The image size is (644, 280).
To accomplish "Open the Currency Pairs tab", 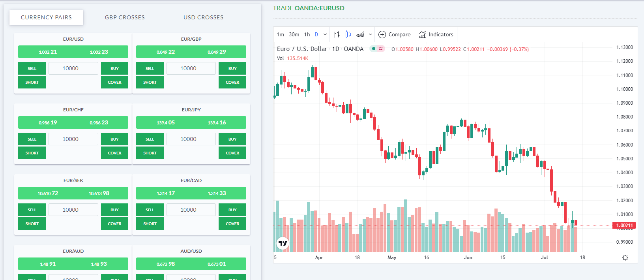I will pyautogui.click(x=46, y=17).
